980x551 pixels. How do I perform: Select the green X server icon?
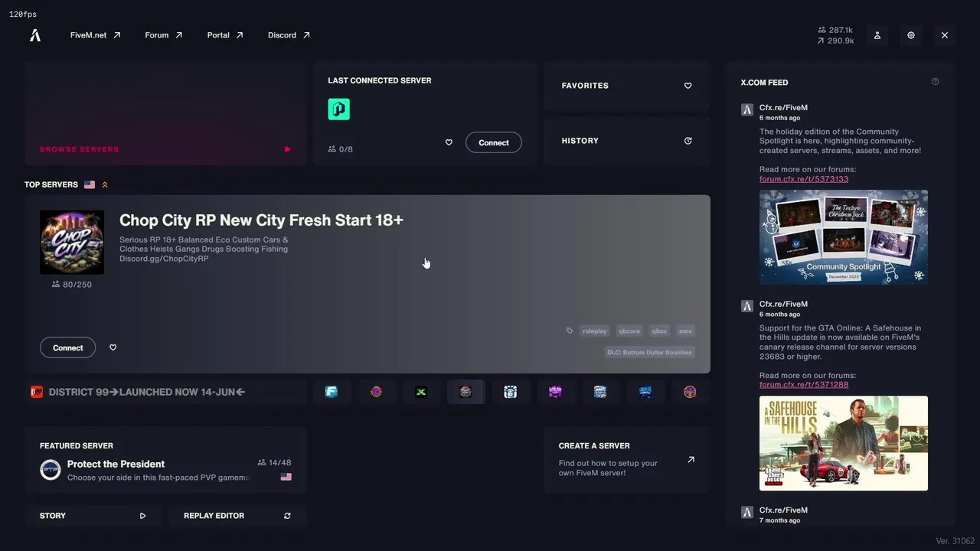tap(421, 392)
